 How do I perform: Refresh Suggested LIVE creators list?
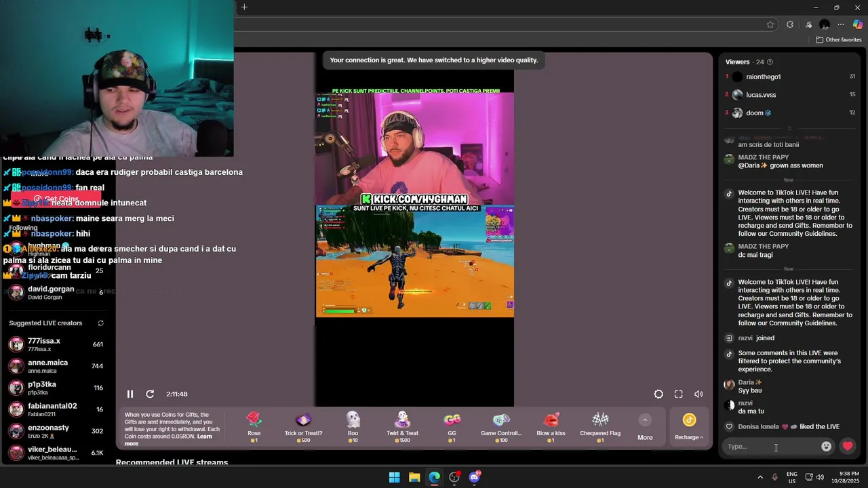100,323
